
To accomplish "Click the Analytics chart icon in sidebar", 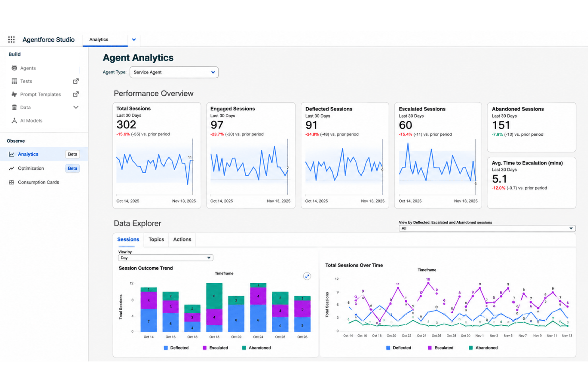I will [12, 154].
